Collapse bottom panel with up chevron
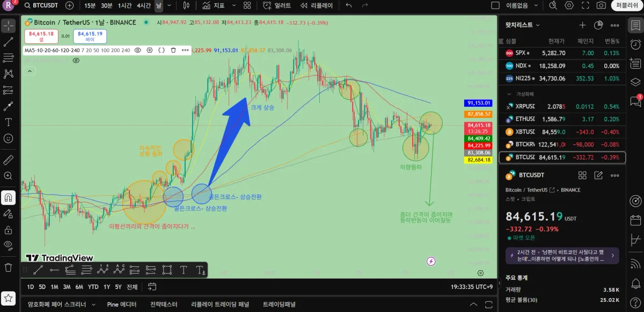The image size is (644, 312). (473, 304)
